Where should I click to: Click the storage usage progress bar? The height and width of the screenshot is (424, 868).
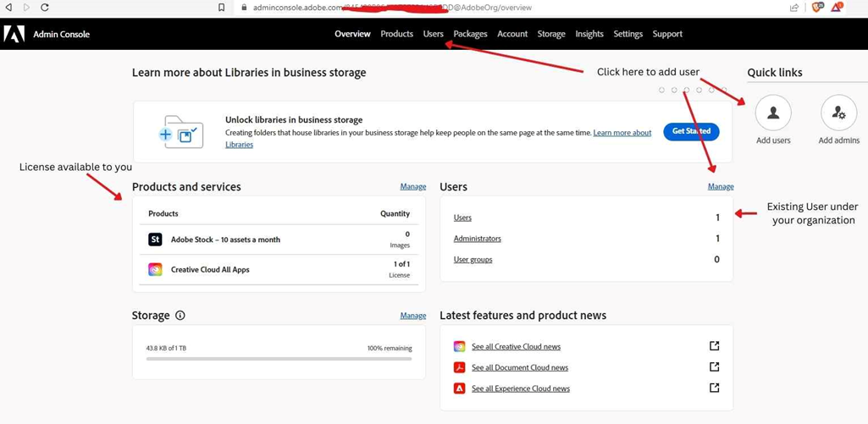pyautogui.click(x=279, y=359)
